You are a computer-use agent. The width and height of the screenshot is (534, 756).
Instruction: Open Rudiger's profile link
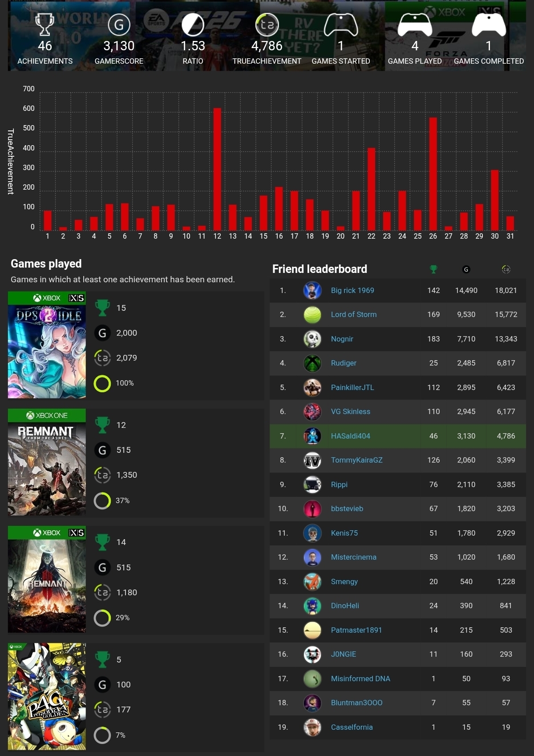[344, 363]
